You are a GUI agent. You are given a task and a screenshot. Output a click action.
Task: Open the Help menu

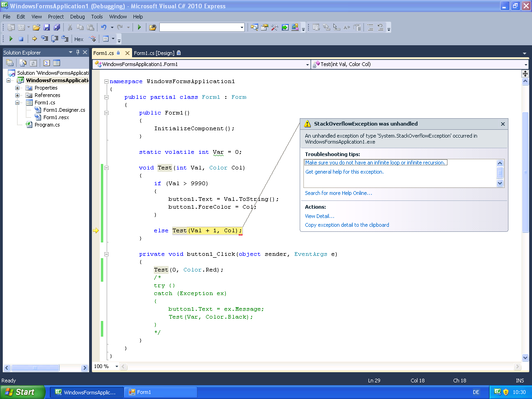pos(138,17)
